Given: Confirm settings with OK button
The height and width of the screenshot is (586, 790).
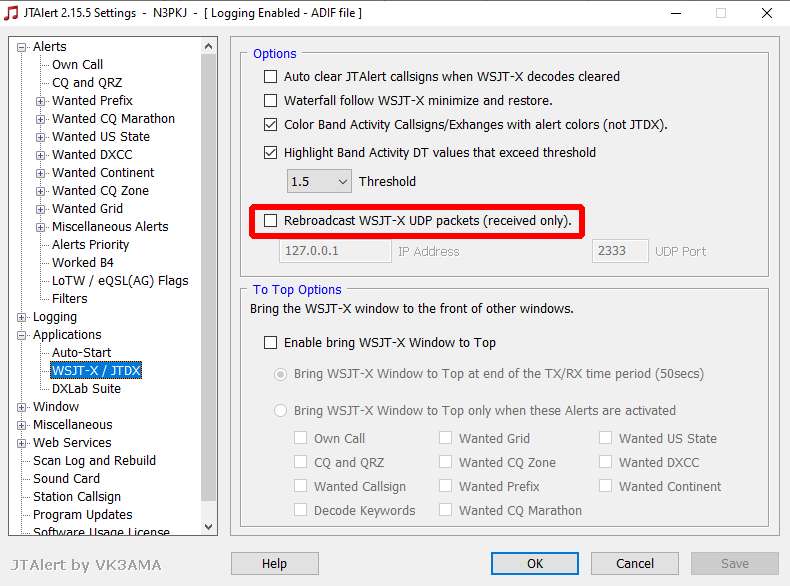Looking at the screenshot, I should coord(535,563).
